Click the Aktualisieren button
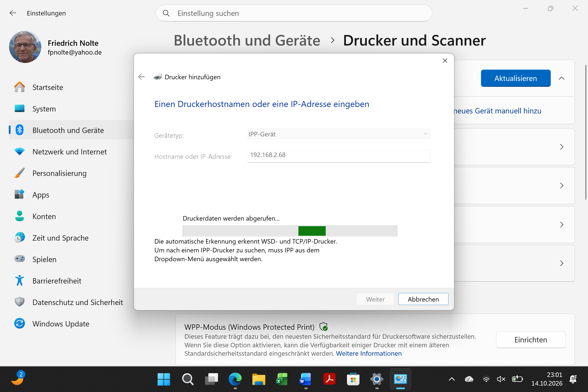This screenshot has width=588, height=392. 515,78
